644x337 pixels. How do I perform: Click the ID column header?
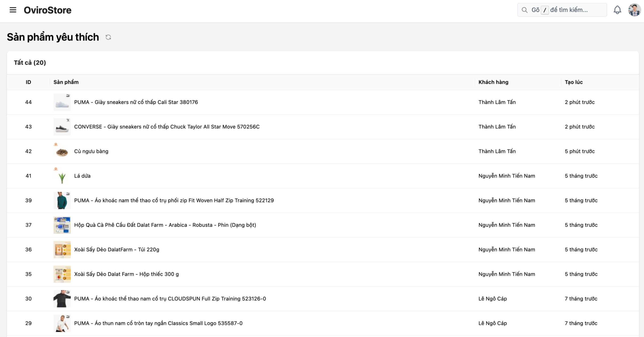[x=28, y=82]
